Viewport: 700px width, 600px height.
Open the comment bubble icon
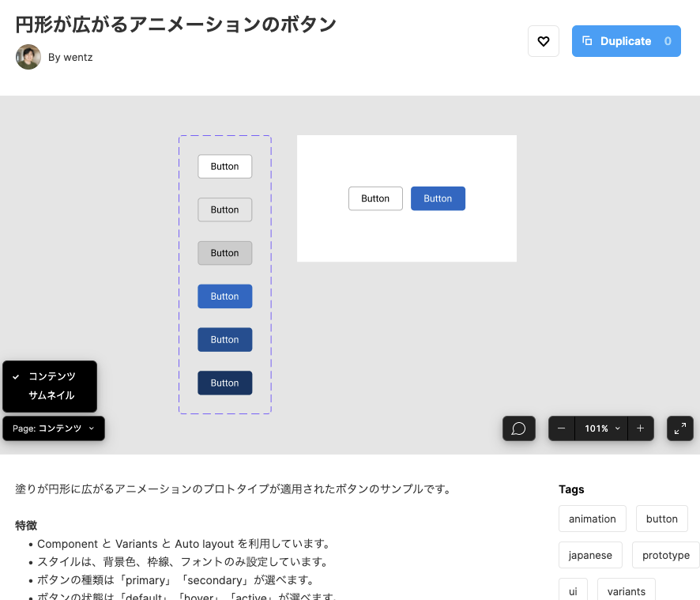518,428
